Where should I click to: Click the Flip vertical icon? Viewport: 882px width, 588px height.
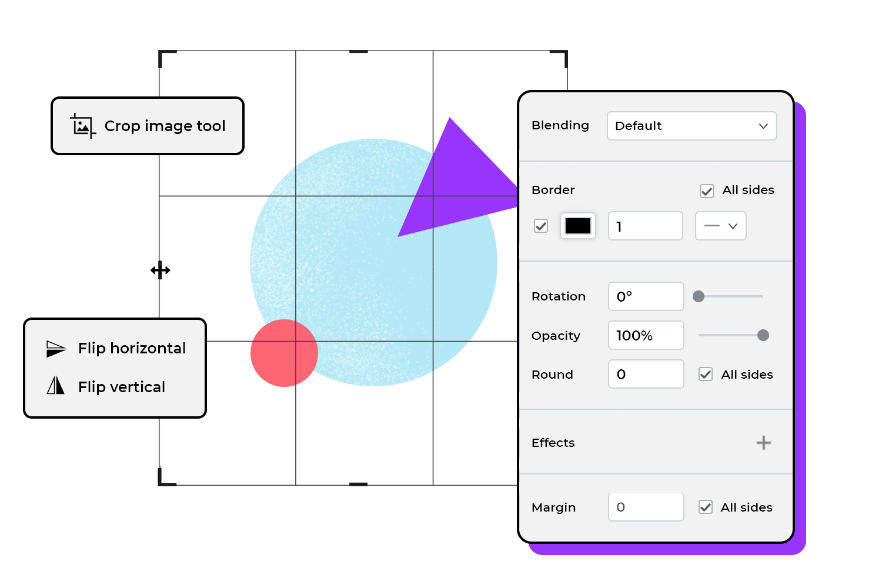click(55, 385)
